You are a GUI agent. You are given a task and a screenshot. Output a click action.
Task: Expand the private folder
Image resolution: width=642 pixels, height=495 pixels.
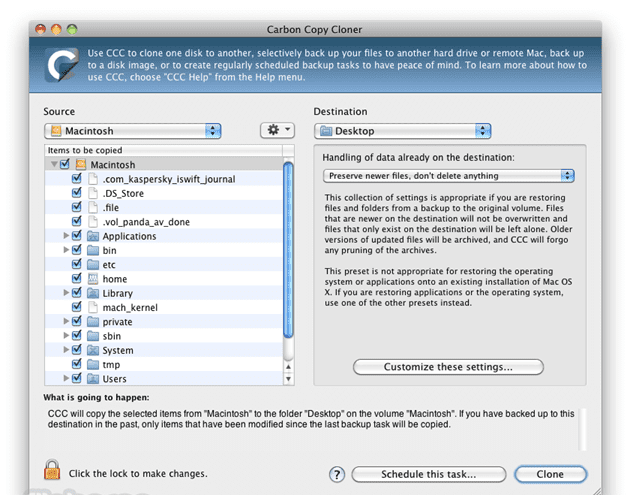pyautogui.click(x=66, y=321)
